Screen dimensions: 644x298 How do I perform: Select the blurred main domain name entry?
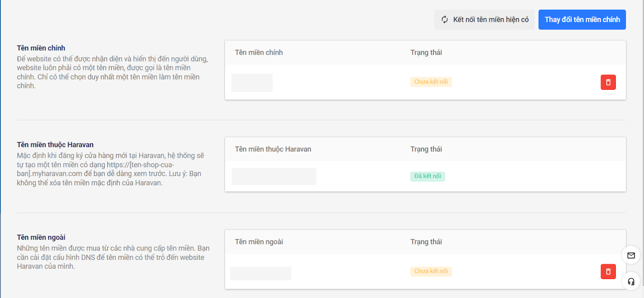[252, 83]
